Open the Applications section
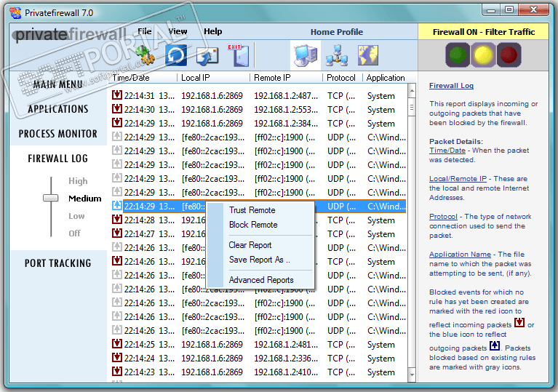Image resolution: width=558 pixels, height=392 pixels. pyautogui.click(x=58, y=109)
